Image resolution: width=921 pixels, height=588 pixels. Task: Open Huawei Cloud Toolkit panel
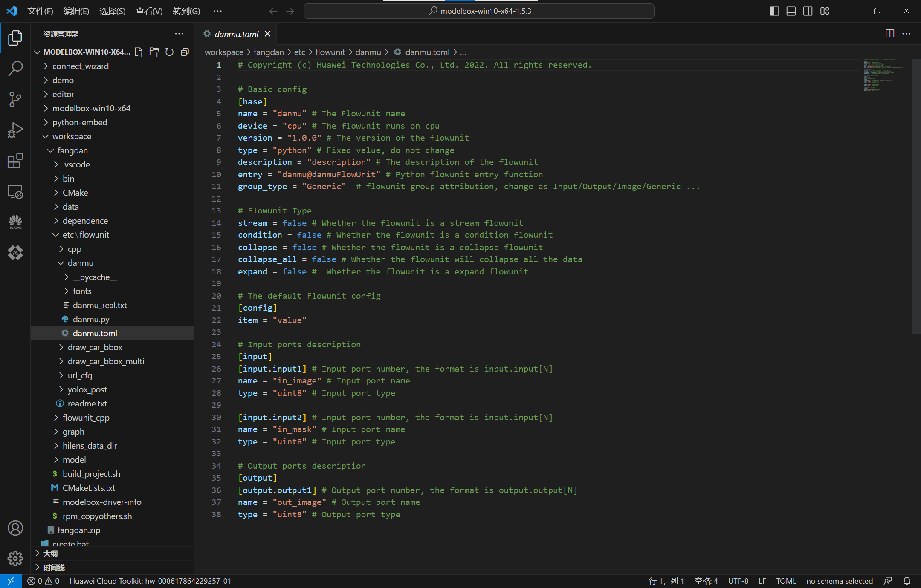pos(15,222)
